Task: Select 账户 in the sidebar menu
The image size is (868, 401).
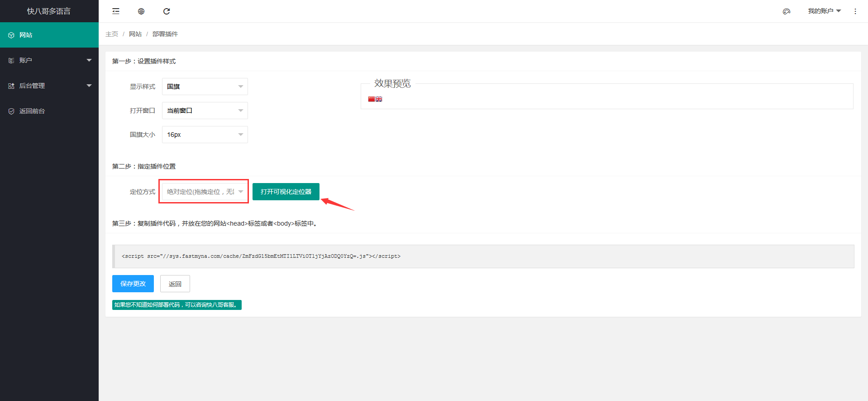Action: (49, 60)
